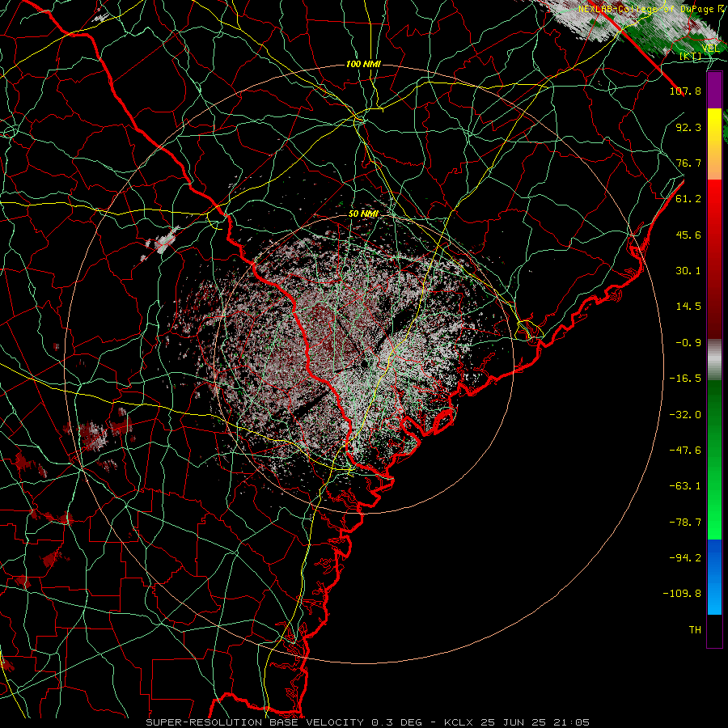728x728 pixels.
Task: Click the KCLX radar site dot at map center
Action: tap(366, 363)
